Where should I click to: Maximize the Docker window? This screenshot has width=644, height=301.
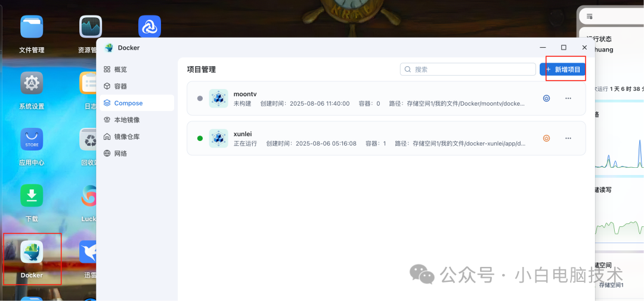564,48
